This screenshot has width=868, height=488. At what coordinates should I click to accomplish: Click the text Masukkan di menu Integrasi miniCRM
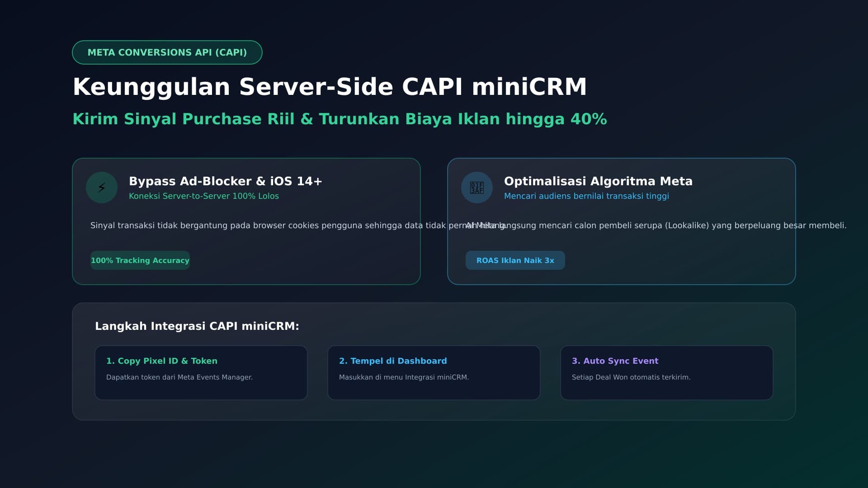(x=404, y=377)
